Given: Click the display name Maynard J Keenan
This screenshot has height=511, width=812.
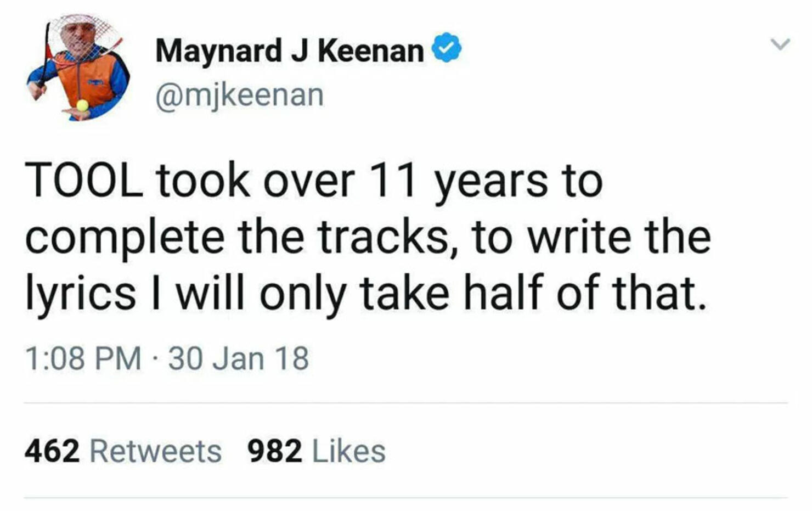Looking at the screenshot, I should point(289,50).
